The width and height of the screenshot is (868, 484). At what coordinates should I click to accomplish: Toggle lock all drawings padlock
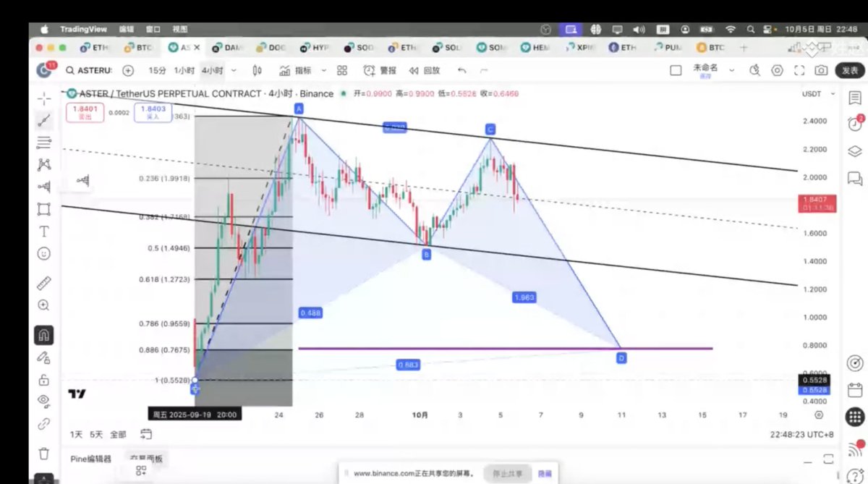pyautogui.click(x=43, y=380)
